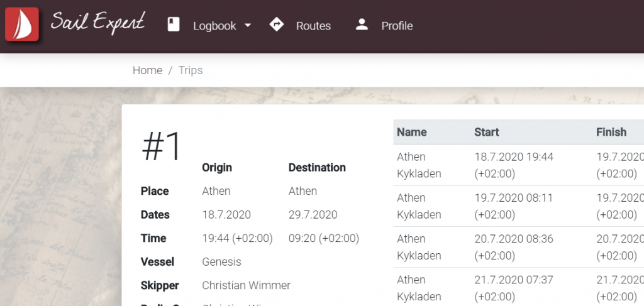
Task: Go to the Routes page
Action: click(x=313, y=26)
